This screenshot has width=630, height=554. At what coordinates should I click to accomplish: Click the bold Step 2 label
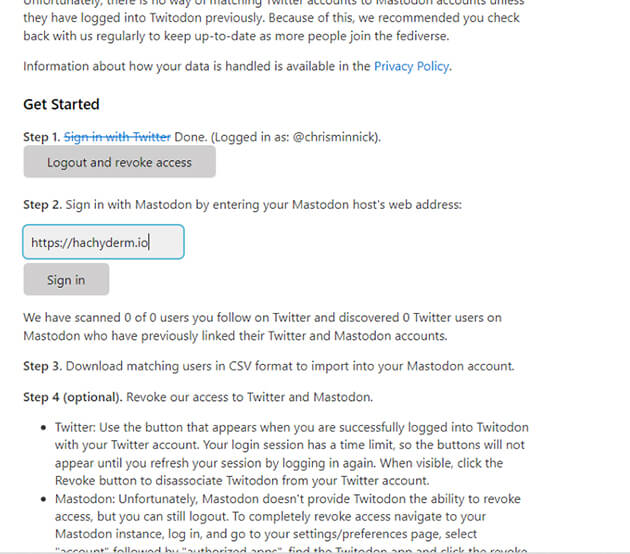pyautogui.click(x=41, y=205)
